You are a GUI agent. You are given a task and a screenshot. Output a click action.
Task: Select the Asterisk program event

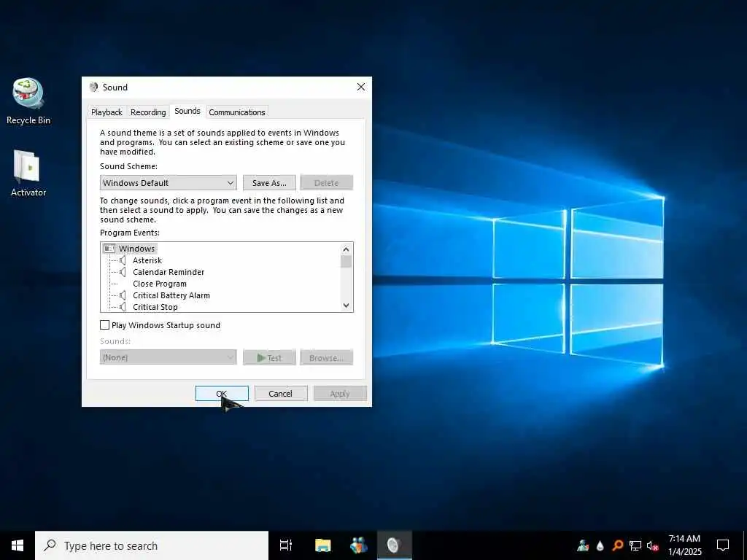[x=147, y=260]
